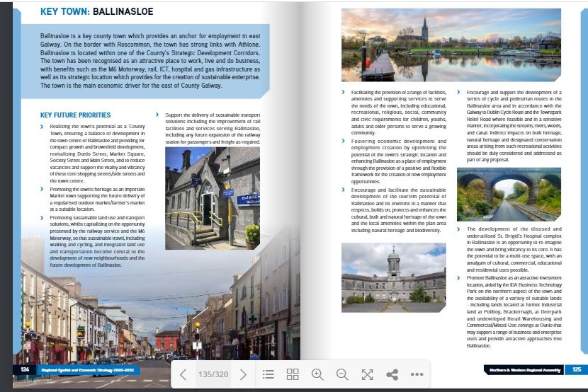Go to the previous page
Viewport: 588px width, 392px height.
pos(183,374)
